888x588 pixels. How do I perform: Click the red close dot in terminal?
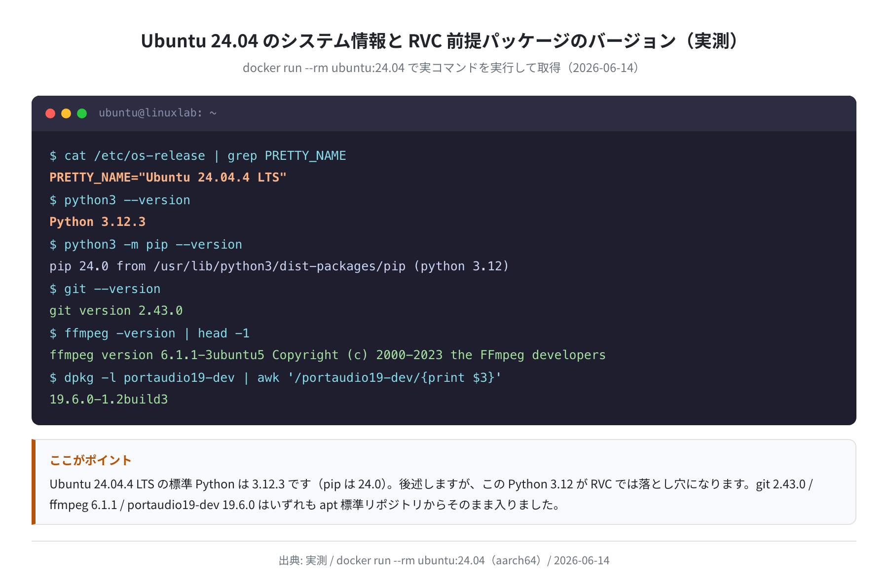[50, 113]
